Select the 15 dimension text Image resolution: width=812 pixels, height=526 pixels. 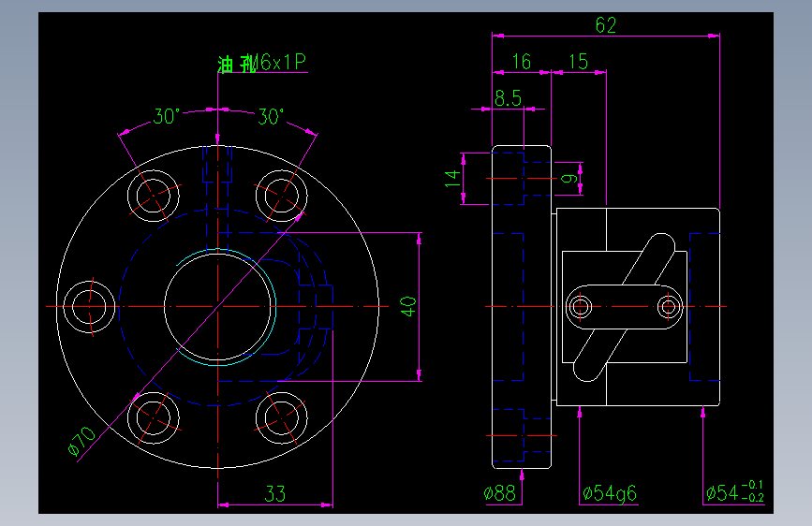coord(579,62)
